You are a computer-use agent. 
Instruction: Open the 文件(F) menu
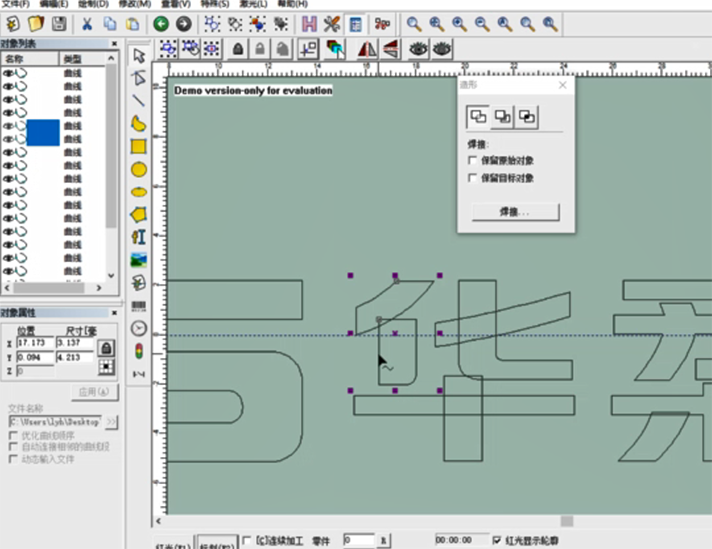pos(16,4)
